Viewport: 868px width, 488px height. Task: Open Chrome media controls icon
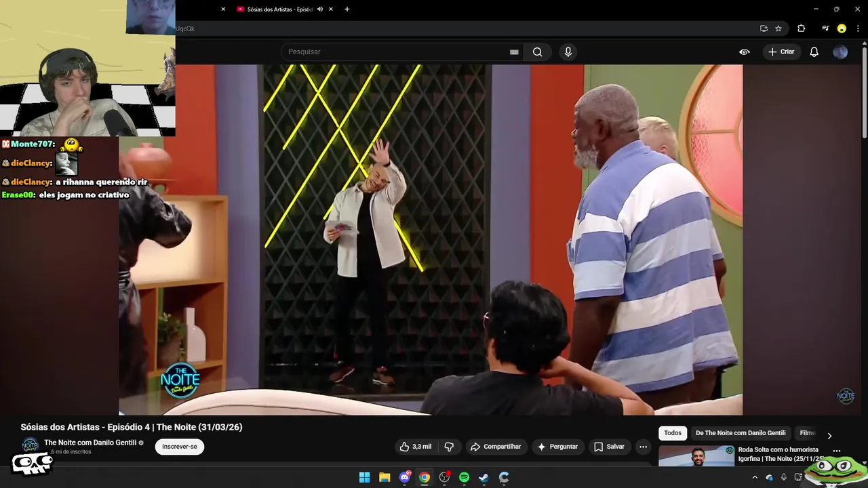tap(825, 28)
